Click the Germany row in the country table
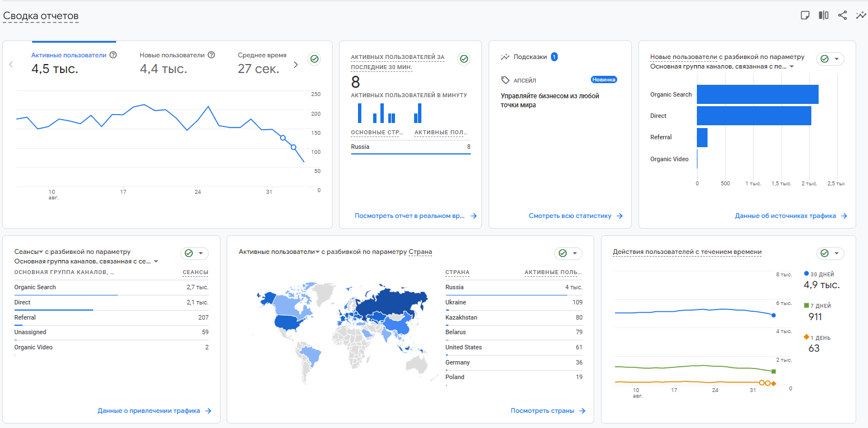The image size is (868, 428). [514, 363]
